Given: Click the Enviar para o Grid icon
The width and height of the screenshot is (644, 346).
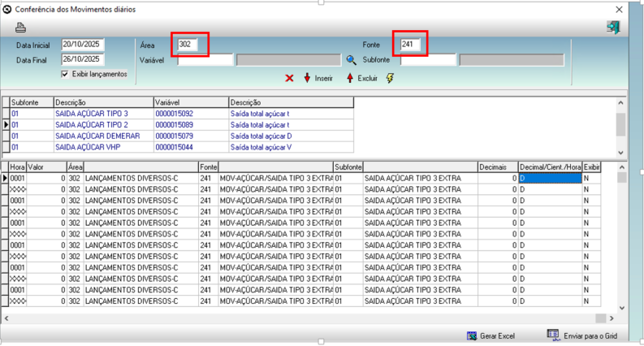Looking at the screenshot, I should pyautogui.click(x=553, y=335).
